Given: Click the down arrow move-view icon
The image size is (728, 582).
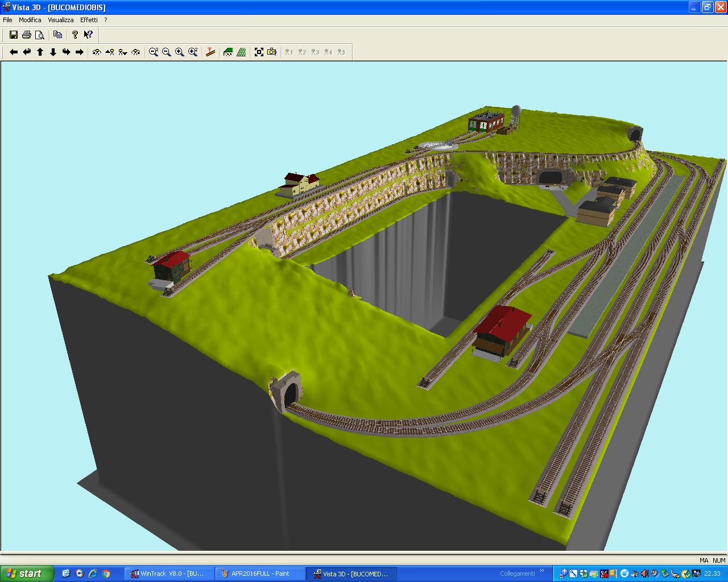Looking at the screenshot, I should [53, 52].
